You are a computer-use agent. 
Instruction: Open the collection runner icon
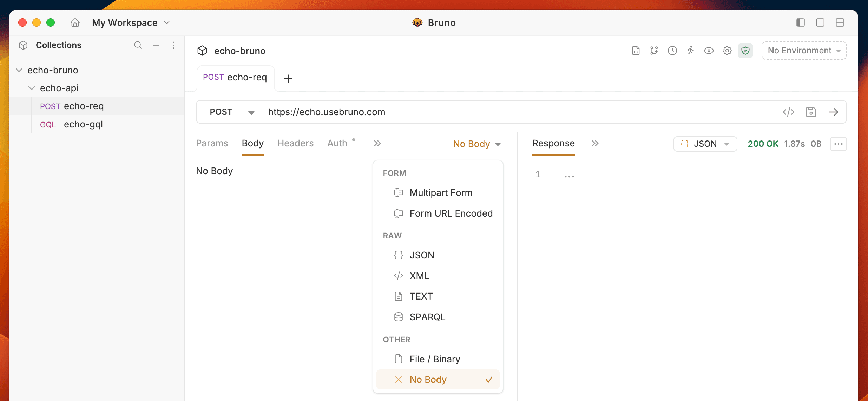click(690, 51)
